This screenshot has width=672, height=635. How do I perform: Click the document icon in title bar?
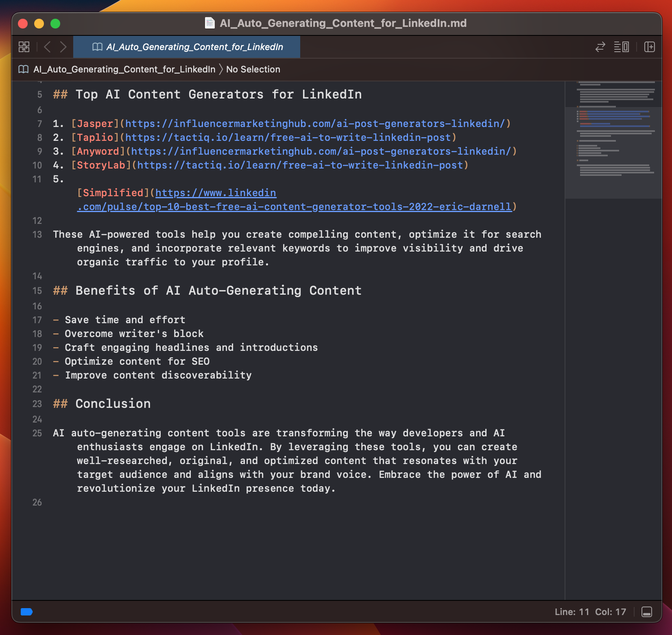210,23
